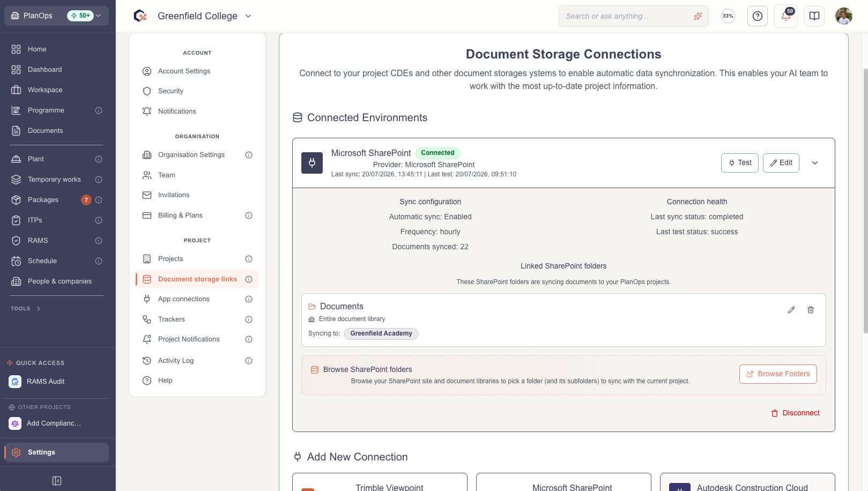Click the Connected status badge
Viewport: 868px width, 491px height.
point(437,153)
